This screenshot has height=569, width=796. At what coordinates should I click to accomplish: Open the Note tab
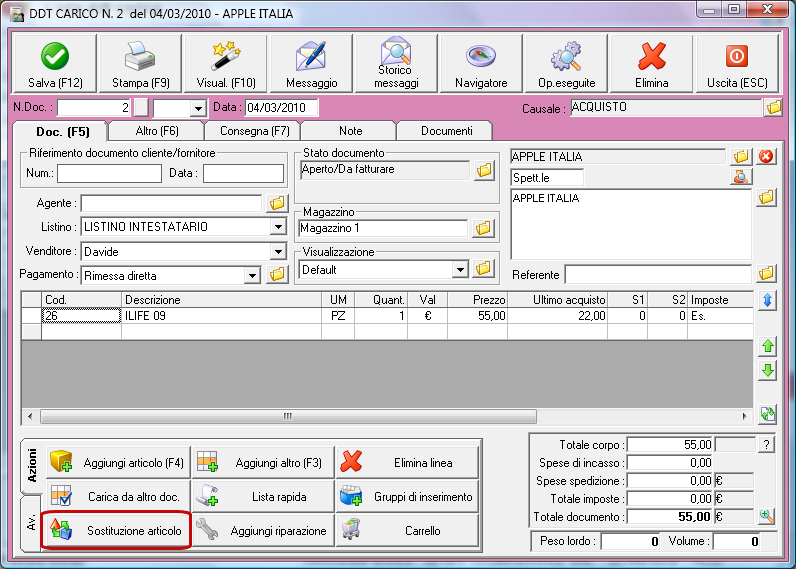click(x=350, y=131)
